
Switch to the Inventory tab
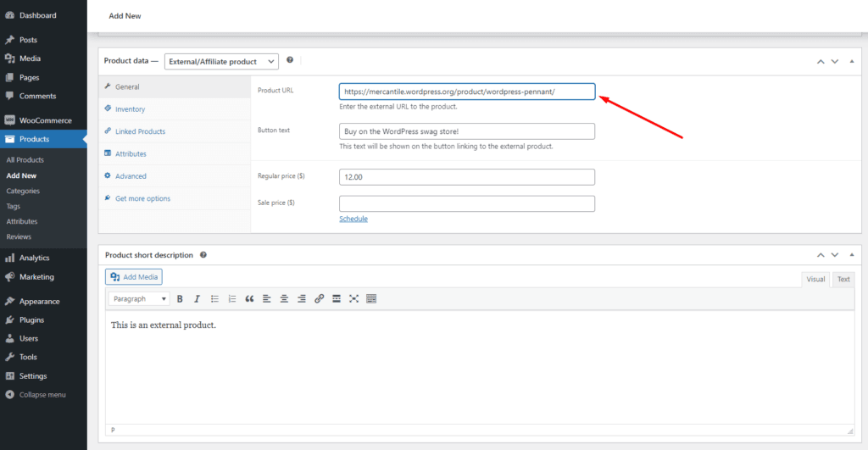[x=175, y=109]
